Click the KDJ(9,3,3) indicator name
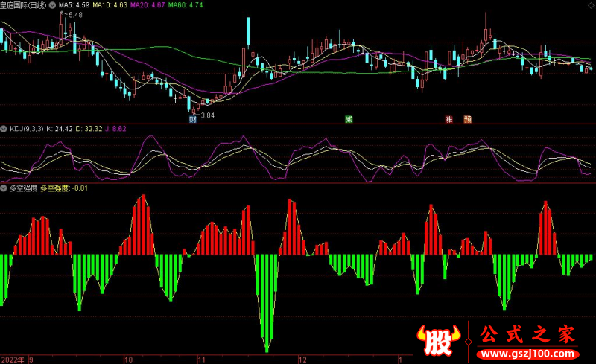This screenshot has height=364, width=596. click(x=27, y=129)
